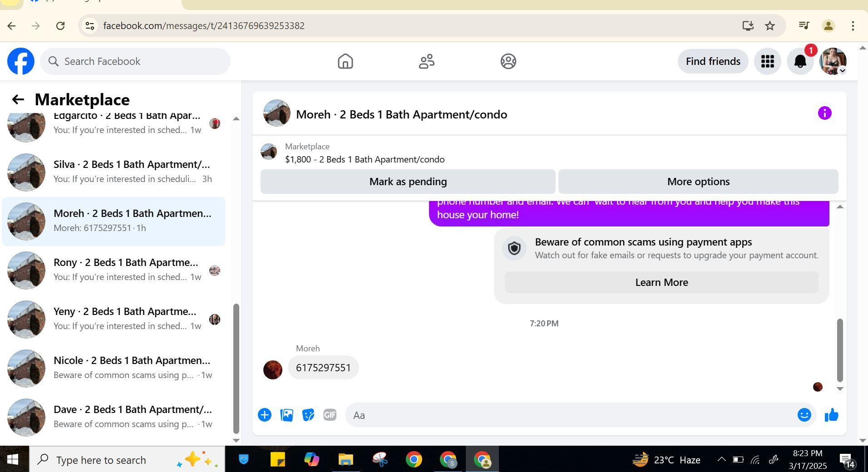Go back from Marketplace with arrow

point(18,99)
